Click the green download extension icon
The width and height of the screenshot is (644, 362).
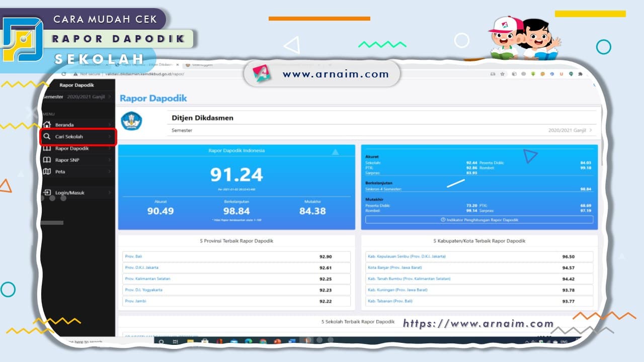[533, 74]
